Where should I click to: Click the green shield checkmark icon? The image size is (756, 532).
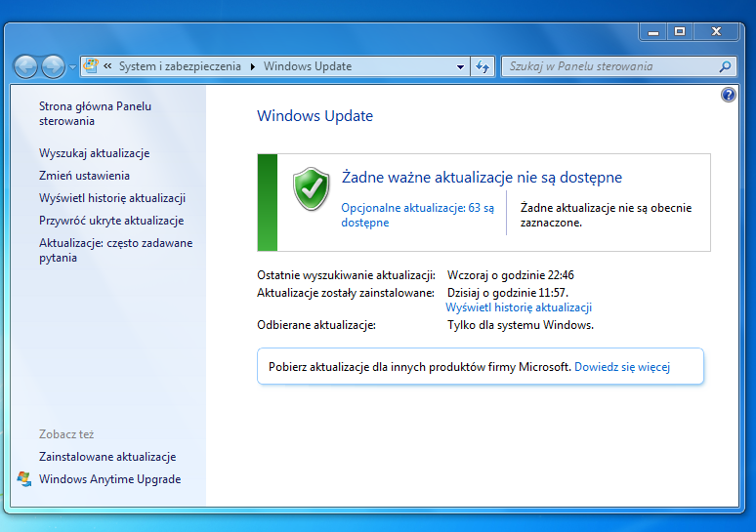[312, 189]
